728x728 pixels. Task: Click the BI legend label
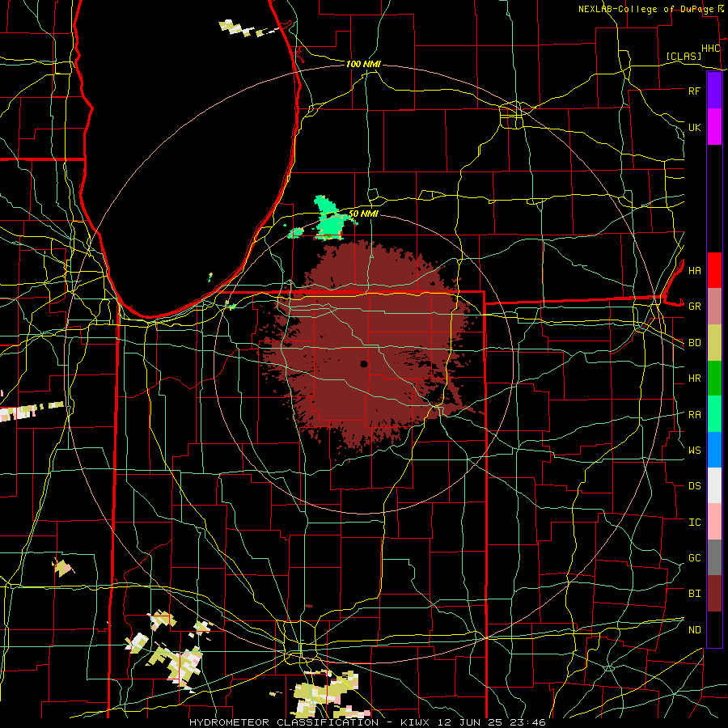coord(694,594)
